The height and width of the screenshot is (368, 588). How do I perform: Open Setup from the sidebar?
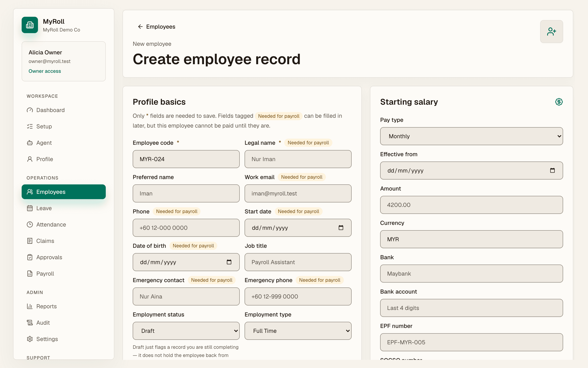(64, 126)
